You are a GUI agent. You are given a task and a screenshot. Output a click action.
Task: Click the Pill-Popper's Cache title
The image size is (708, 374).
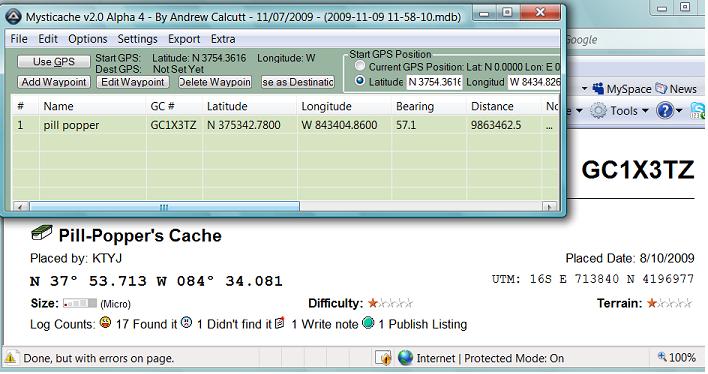[140, 236]
